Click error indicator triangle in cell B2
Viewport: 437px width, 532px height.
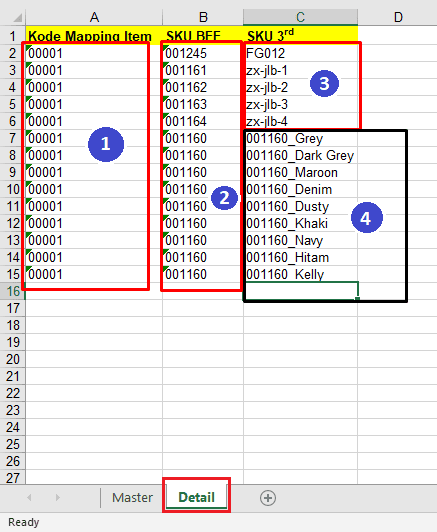click(x=166, y=48)
